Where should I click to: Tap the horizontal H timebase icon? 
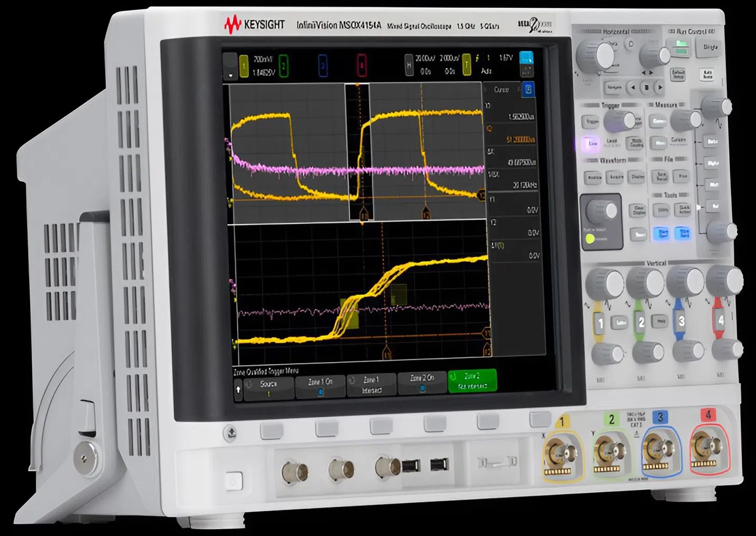409,64
